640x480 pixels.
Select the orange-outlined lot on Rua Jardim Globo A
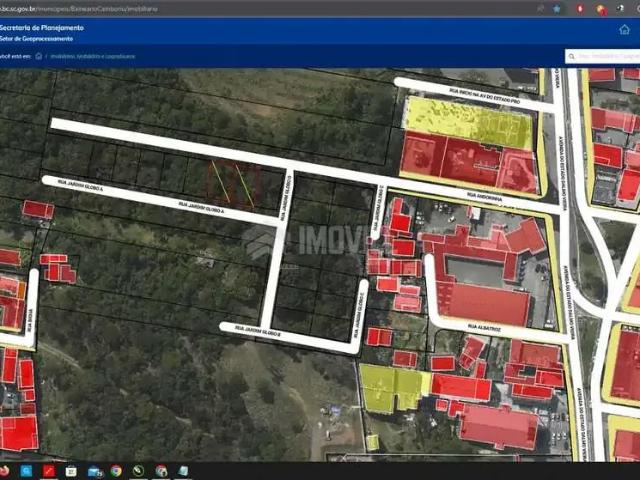coord(233,183)
